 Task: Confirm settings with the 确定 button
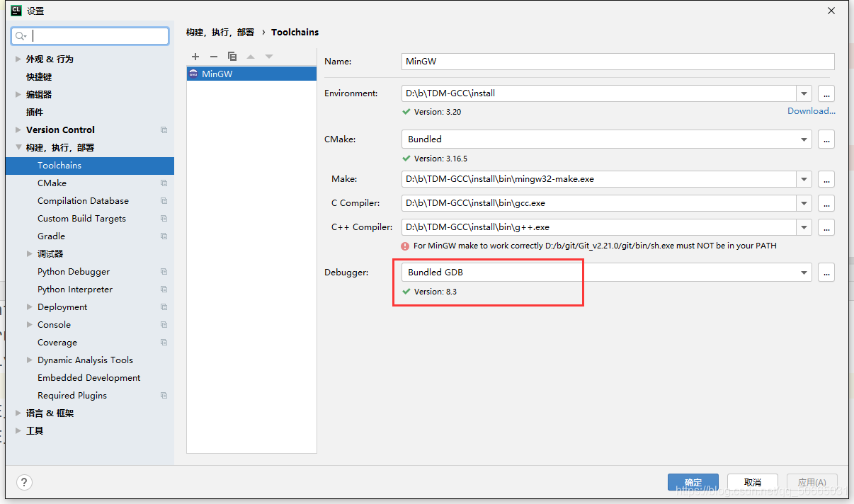693,482
